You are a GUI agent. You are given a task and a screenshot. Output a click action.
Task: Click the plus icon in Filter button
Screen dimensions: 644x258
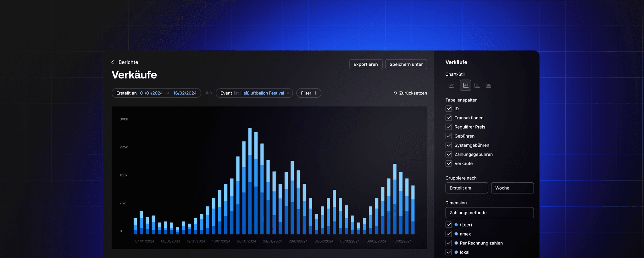click(x=315, y=93)
